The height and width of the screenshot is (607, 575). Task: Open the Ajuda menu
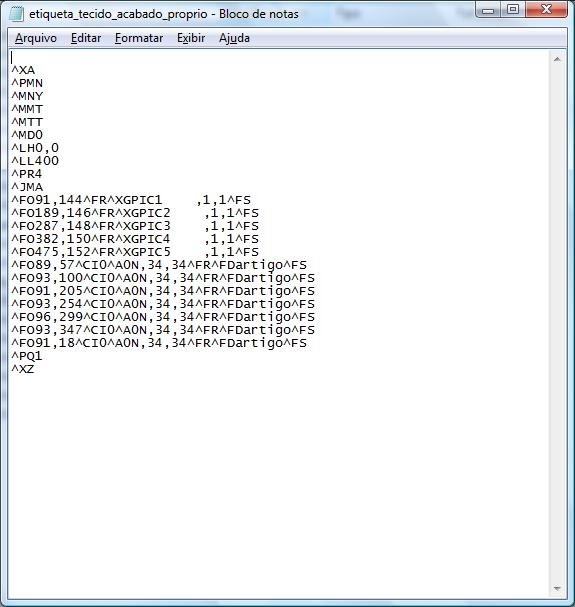(x=234, y=38)
